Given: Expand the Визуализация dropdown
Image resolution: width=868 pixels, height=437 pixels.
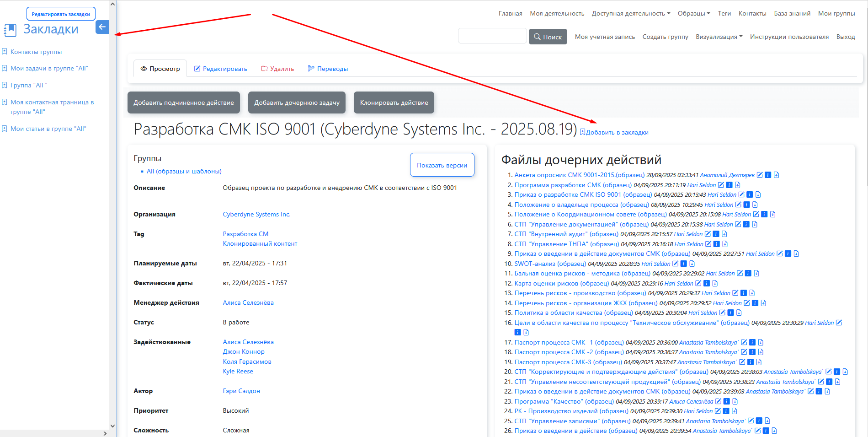Looking at the screenshot, I should click(x=719, y=37).
